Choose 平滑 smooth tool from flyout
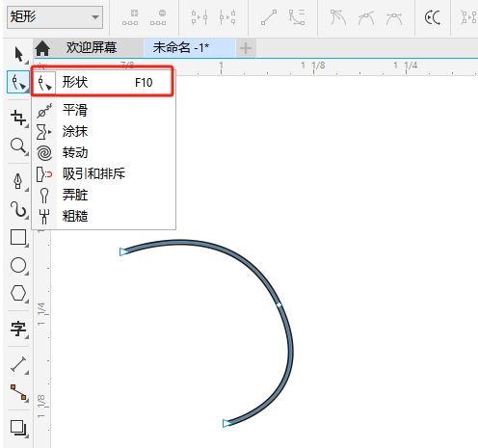 [x=103, y=110]
